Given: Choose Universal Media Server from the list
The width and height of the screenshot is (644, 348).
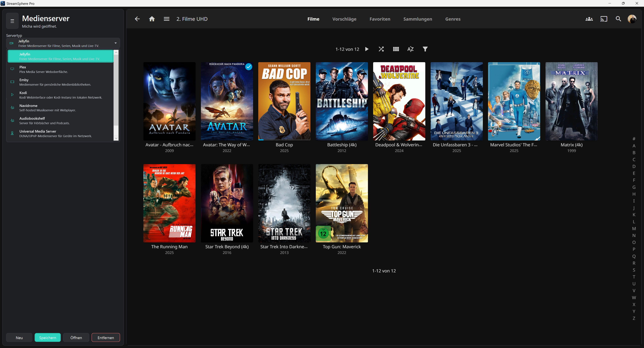Looking at the screenshot, I should [x=61, y=133].
